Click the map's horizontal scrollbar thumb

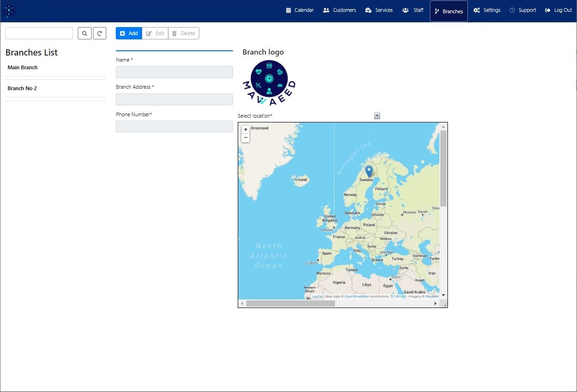point(290,303)
